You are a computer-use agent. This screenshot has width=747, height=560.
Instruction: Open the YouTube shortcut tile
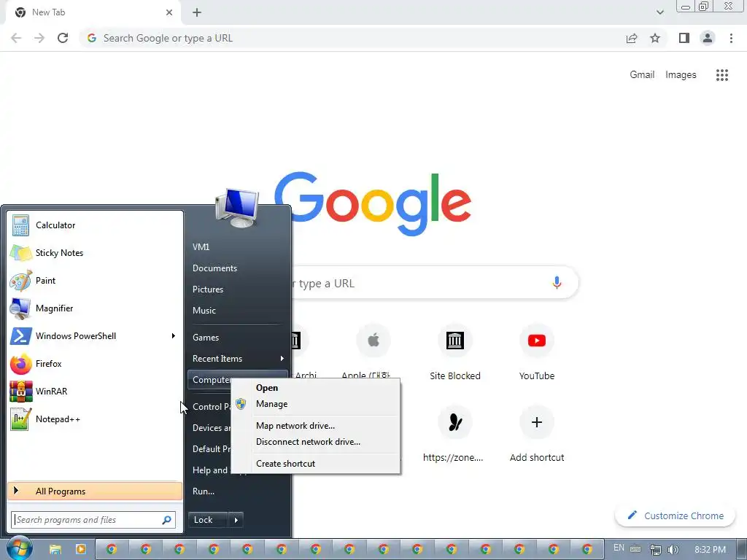537,353
